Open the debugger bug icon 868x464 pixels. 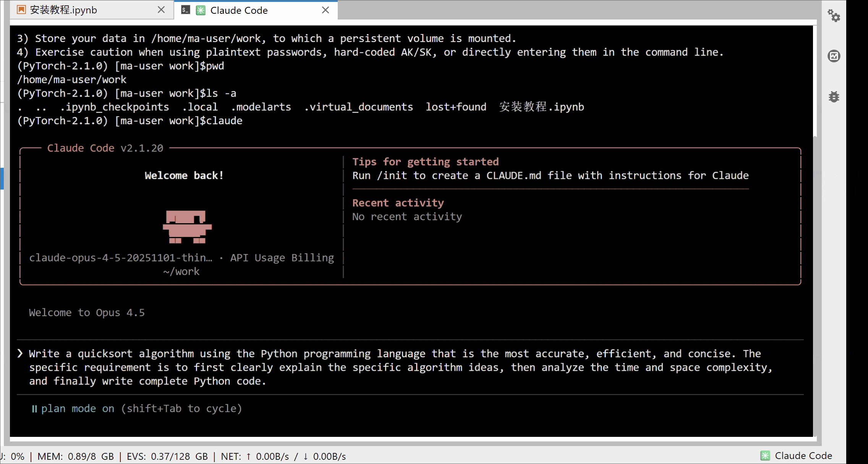pos(834,97)
